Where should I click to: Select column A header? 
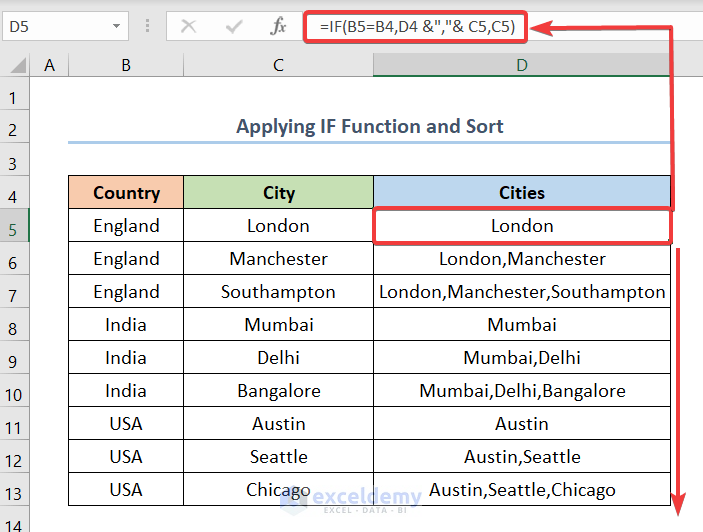[49, 65]
